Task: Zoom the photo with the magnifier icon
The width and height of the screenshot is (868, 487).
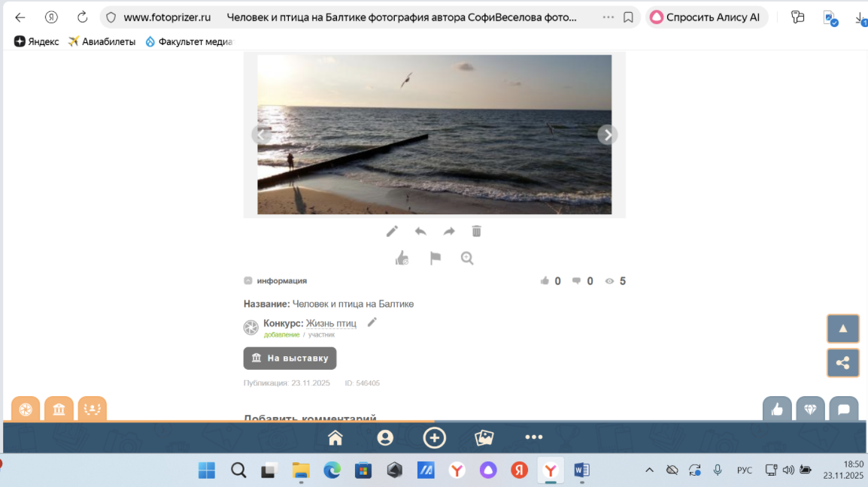Action: (x=467, y=259)
